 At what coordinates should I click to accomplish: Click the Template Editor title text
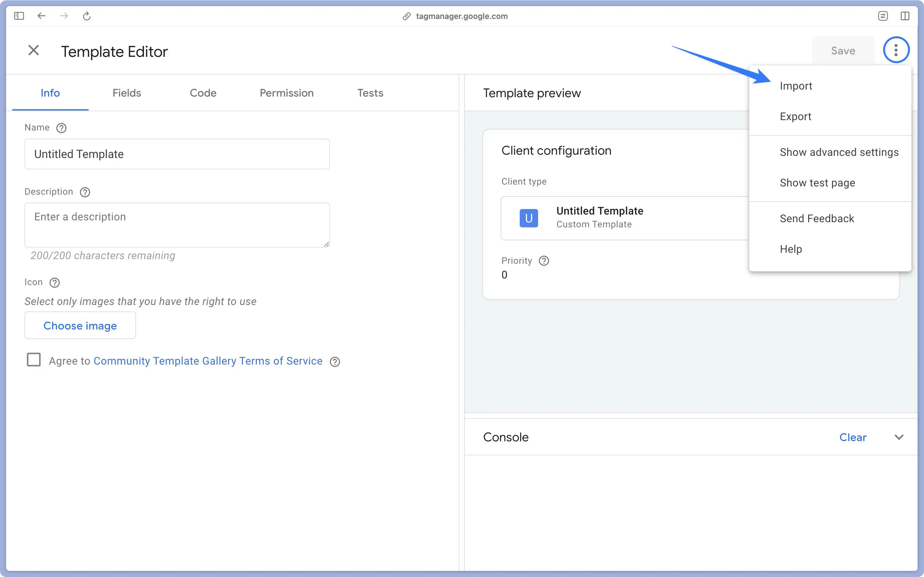pyautogui.click(x=115, y=52)
